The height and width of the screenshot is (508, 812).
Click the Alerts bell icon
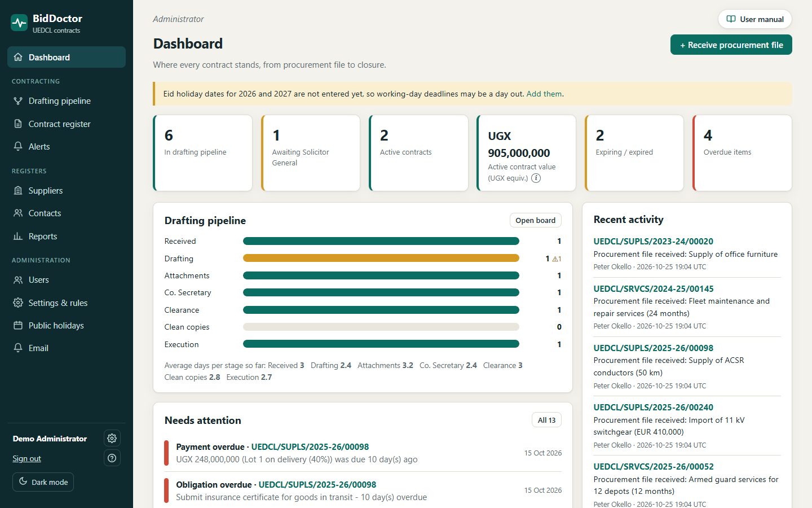coord(18,146)
